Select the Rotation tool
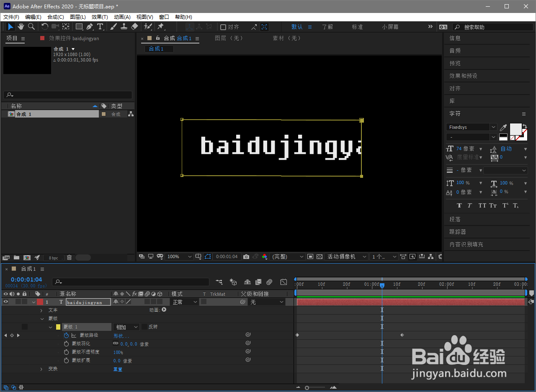536x392 pixels. pyautogui.click(x=44, y=27)
